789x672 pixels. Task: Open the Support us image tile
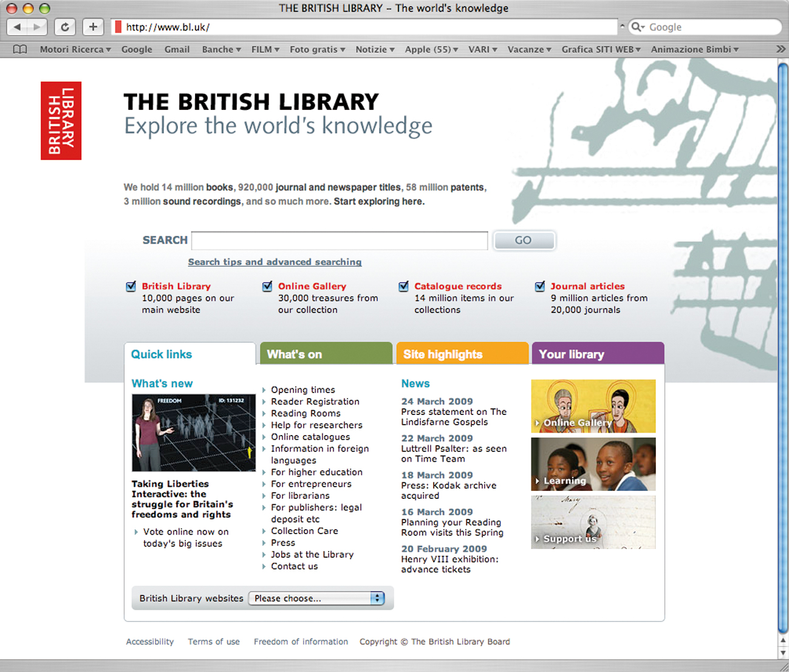pos(593,522)
